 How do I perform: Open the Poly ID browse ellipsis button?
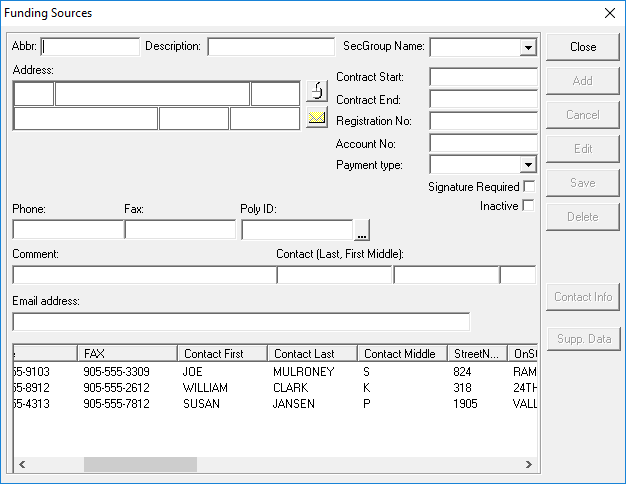click(362, 230)
